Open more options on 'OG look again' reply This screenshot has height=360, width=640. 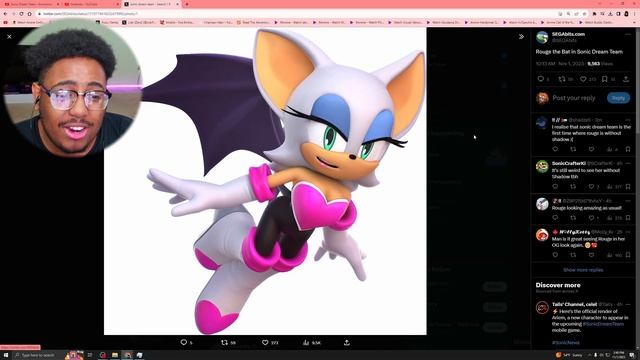[628, 232]
